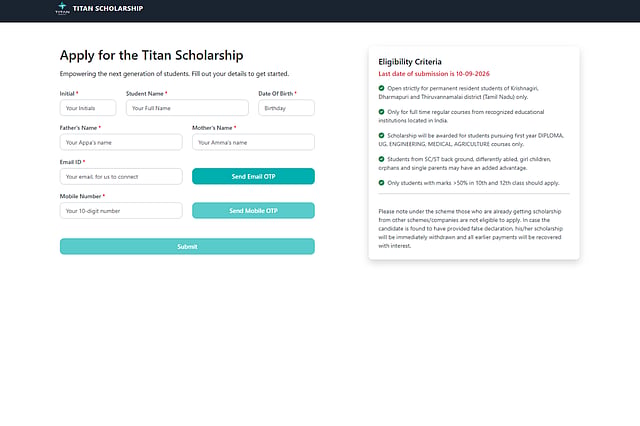Click the check icon beside SC/ST background criterion
Screen dimensions: 640x426
(x=381, y=159)
